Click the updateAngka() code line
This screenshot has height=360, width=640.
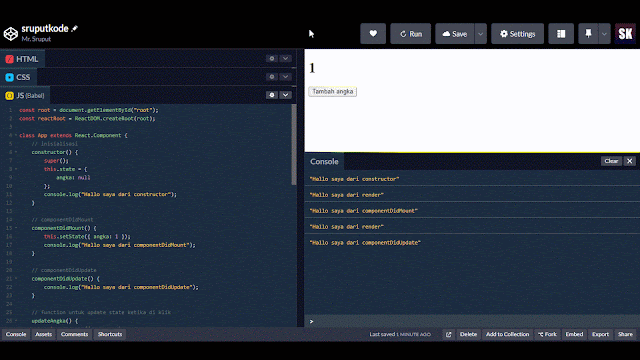(x=54, y=321)
